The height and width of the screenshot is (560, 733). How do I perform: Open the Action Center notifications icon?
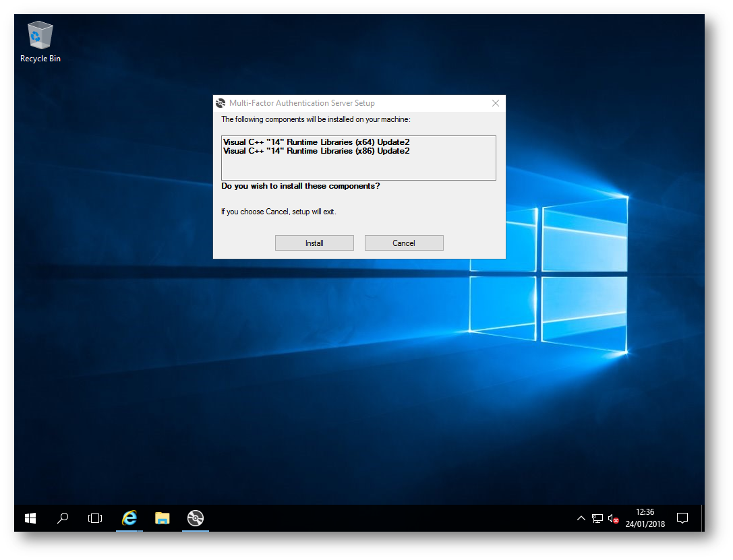point(682,518)
